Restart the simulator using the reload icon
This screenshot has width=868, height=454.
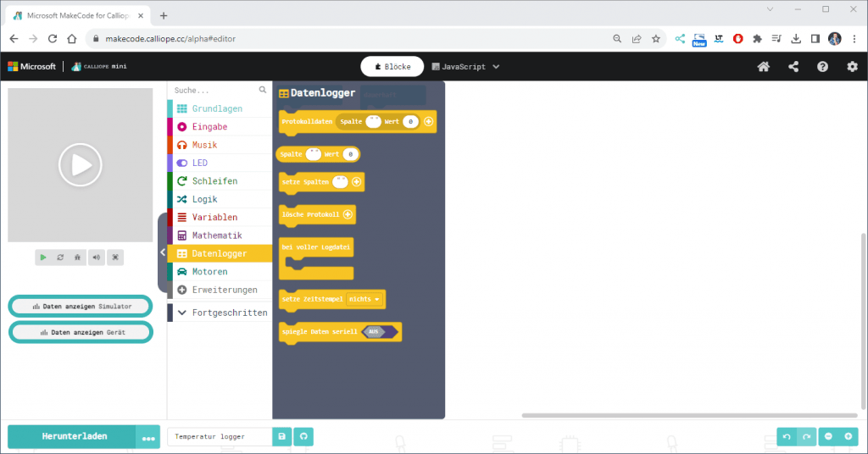pyautogui.click(x=61, y=257)
